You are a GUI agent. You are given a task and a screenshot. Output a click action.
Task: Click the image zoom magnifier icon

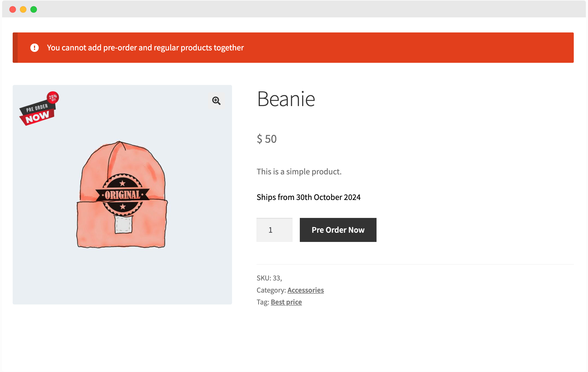pyautogui.click(x=216, y=101)
